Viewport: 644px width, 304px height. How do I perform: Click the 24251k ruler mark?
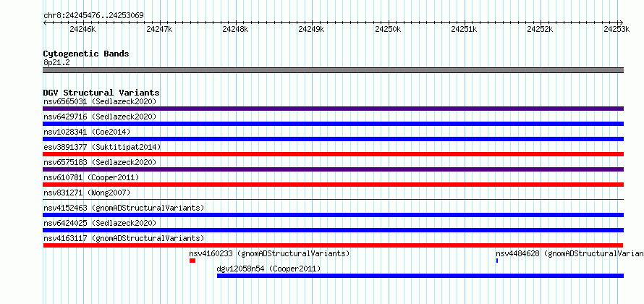pyautogui.click(x=464, y=29)
